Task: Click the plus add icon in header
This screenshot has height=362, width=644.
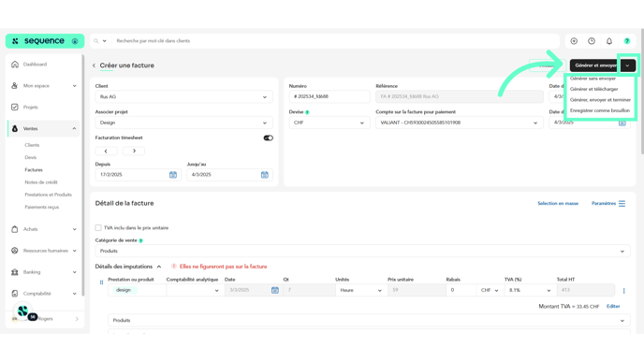Action: 574,41
